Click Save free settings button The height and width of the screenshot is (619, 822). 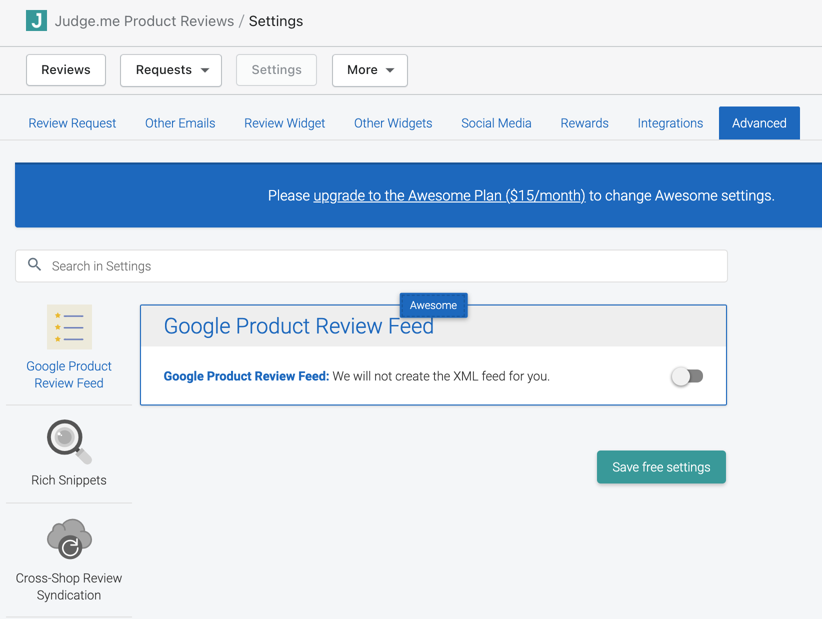[x=661, y=467]
